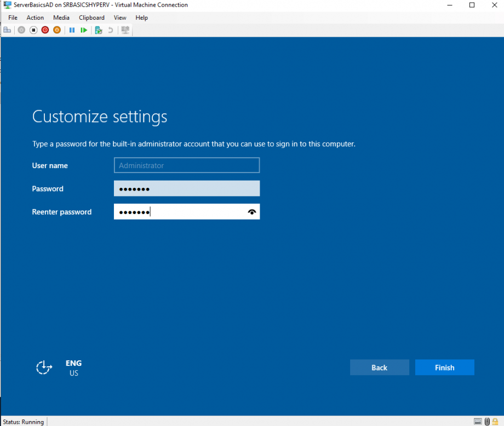Reset the virtual machine
Screen dimensions: 504x426
tap(83, 30)
